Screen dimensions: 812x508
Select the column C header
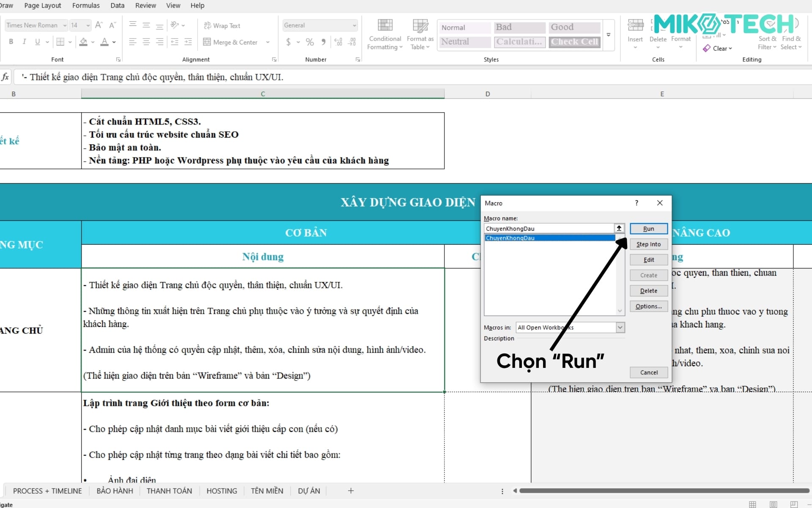(x=263, y=94)
